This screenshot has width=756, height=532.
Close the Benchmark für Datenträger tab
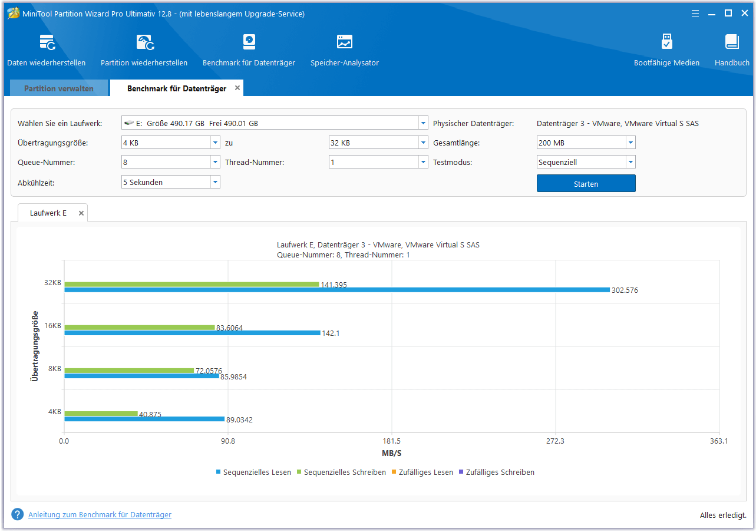[237, 88]
